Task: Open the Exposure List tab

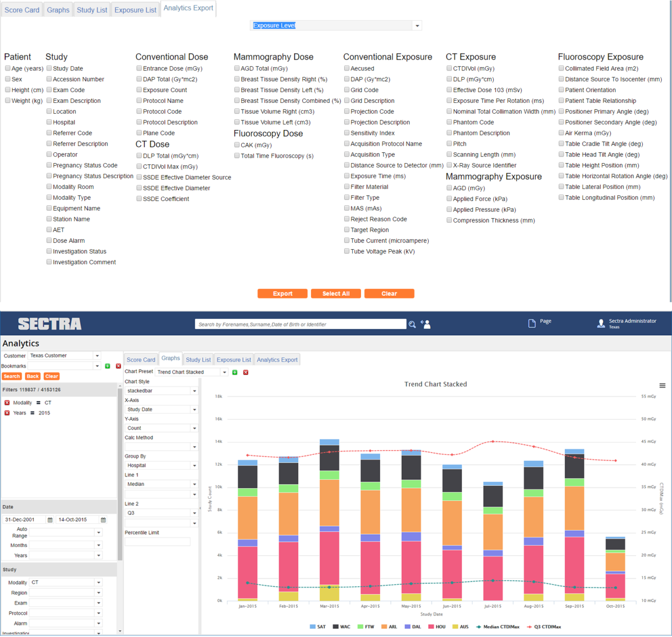Action: tap(234, 359)
